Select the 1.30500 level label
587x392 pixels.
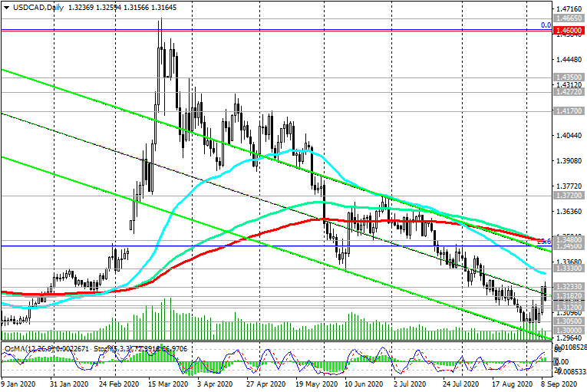(x=569, y=321)
